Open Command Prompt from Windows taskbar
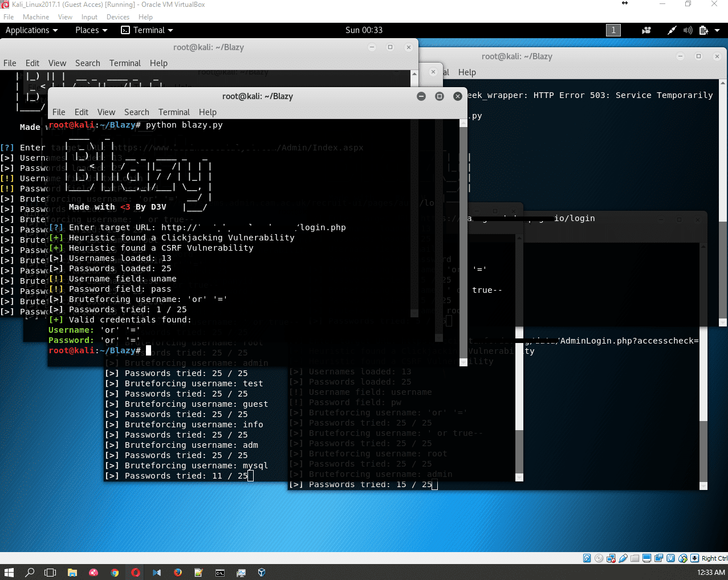This screenshot has height=580, width=728. pos(220,572)
